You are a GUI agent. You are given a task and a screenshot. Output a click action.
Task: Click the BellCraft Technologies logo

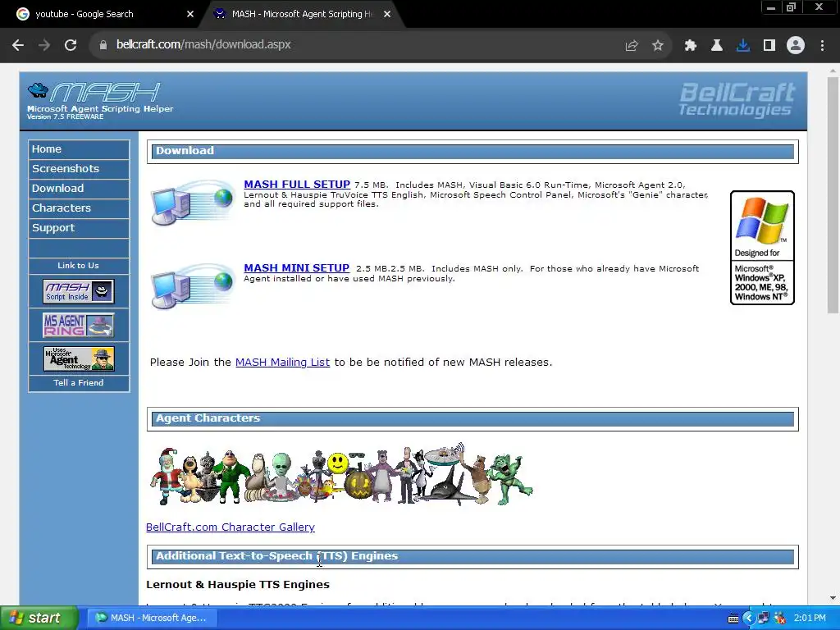(737, 99)
